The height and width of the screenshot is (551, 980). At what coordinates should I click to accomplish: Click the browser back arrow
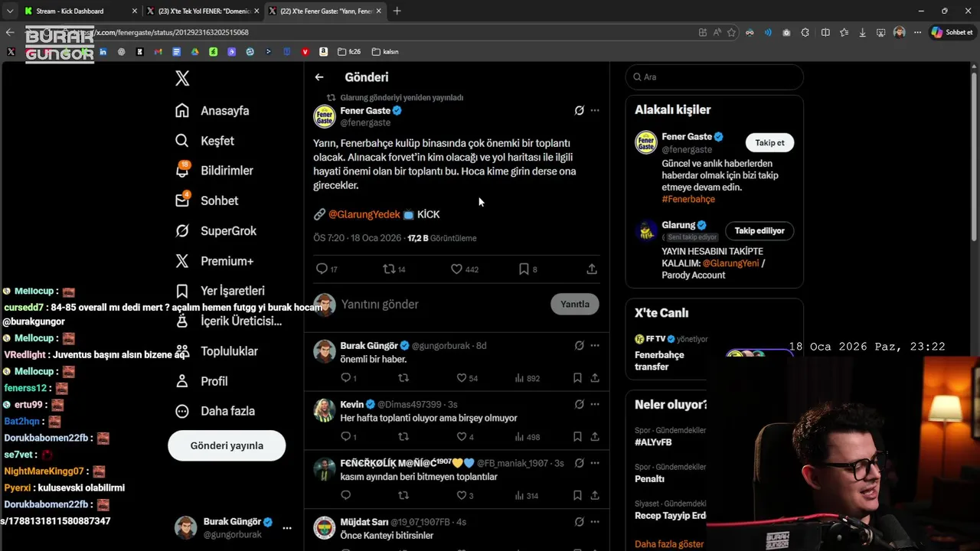click(10, 32)
